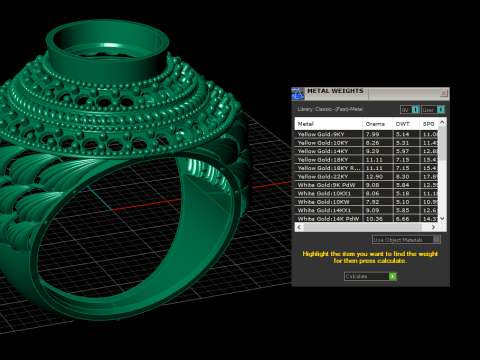Select row Yellow Gold:18KY
The image size is (480, 360).
367,160
